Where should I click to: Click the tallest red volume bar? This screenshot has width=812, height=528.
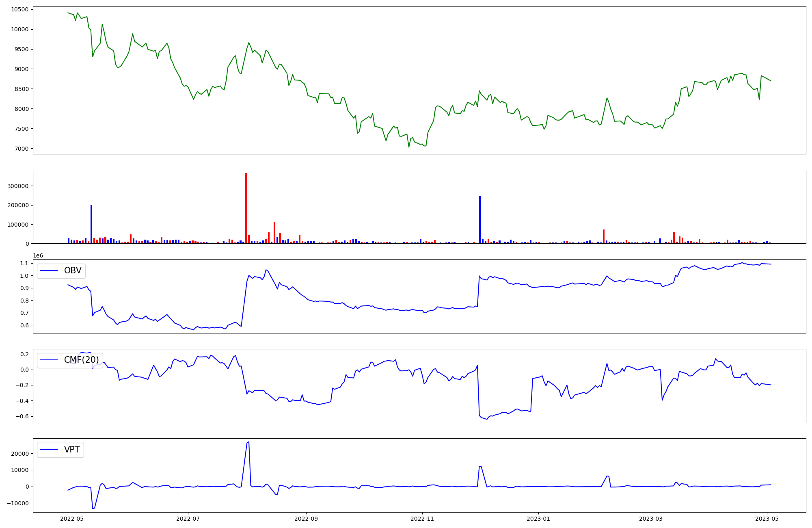[246, 208]
